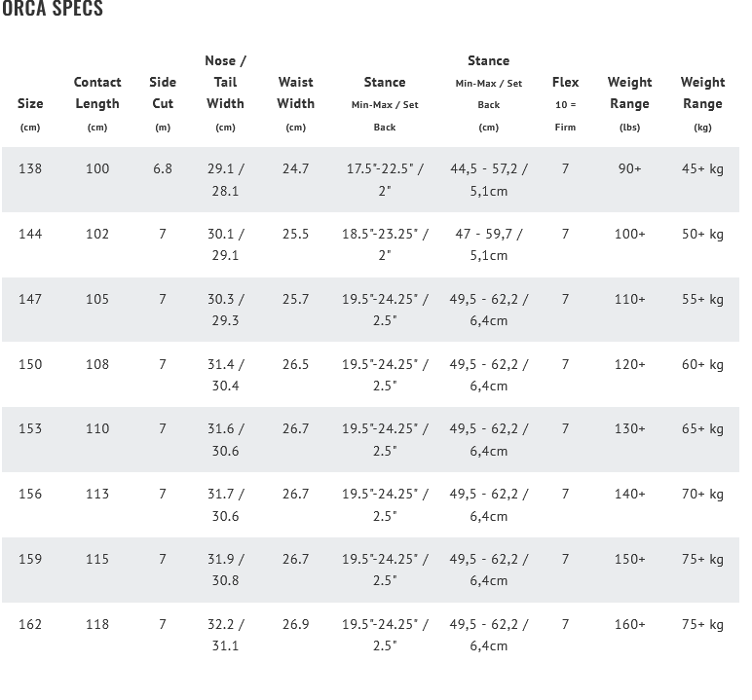Click the 138 size cell
Image resolution: width=752 pixels, height=700 pixels.
click(x=30, y=168)
